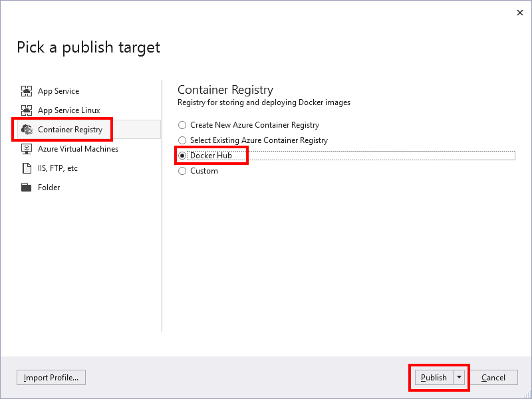Select the Docker Hub radio button
This screenshot has width=532, height=399.
[x=182, y=156]
